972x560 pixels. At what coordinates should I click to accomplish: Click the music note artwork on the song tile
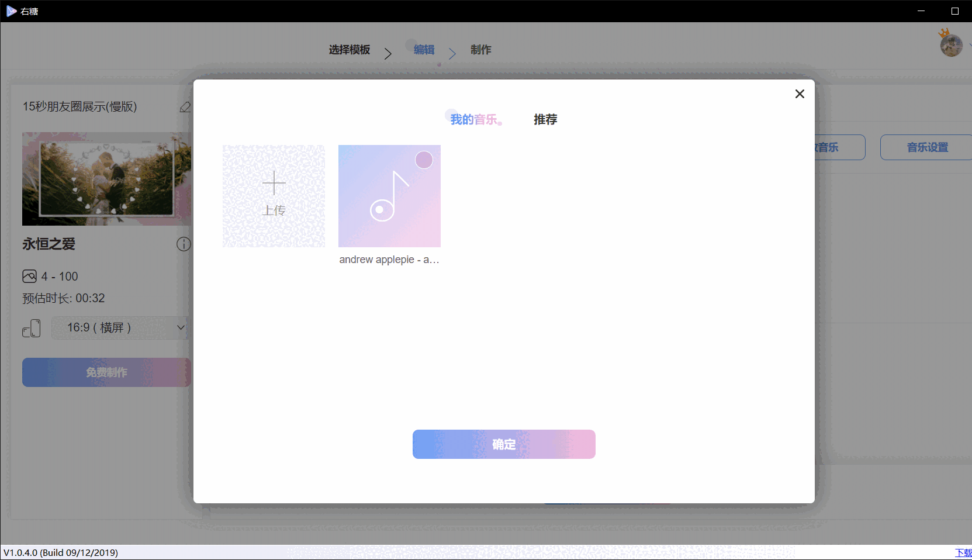click(389, 196)
